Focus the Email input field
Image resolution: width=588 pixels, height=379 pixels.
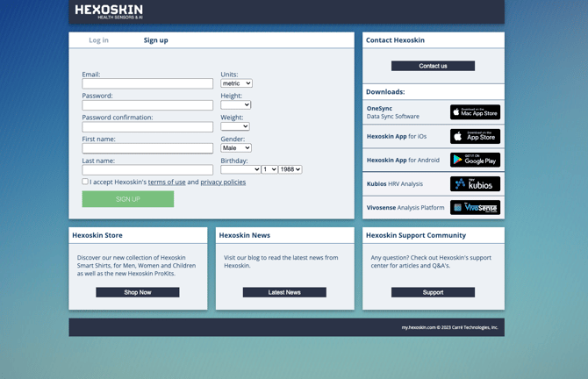(x=147, y=83)
